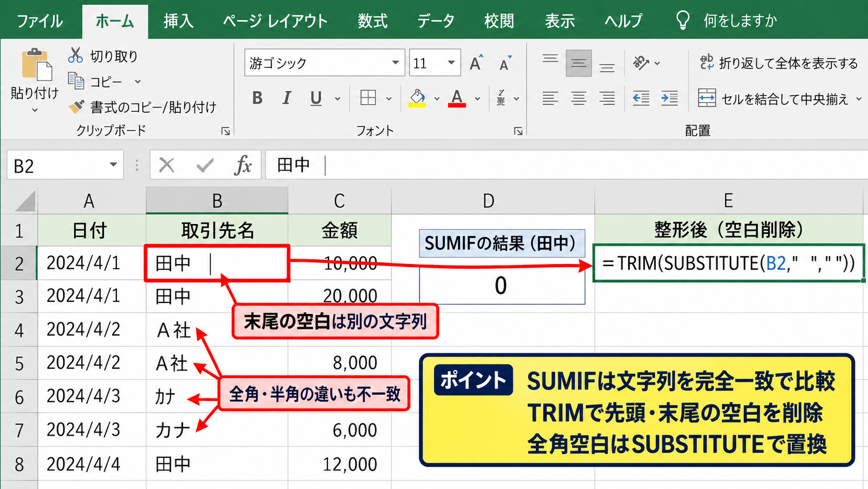Open Insert Function fx icon

coord(242,165)
